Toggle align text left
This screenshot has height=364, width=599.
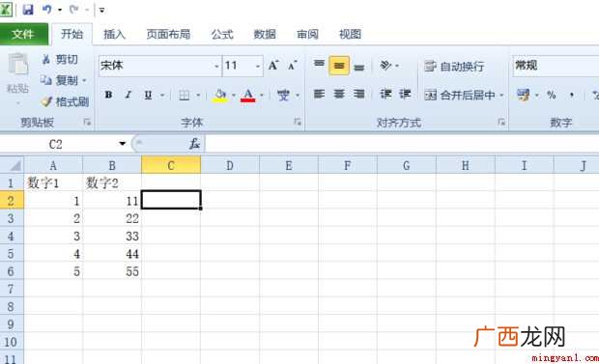point(319,94)
